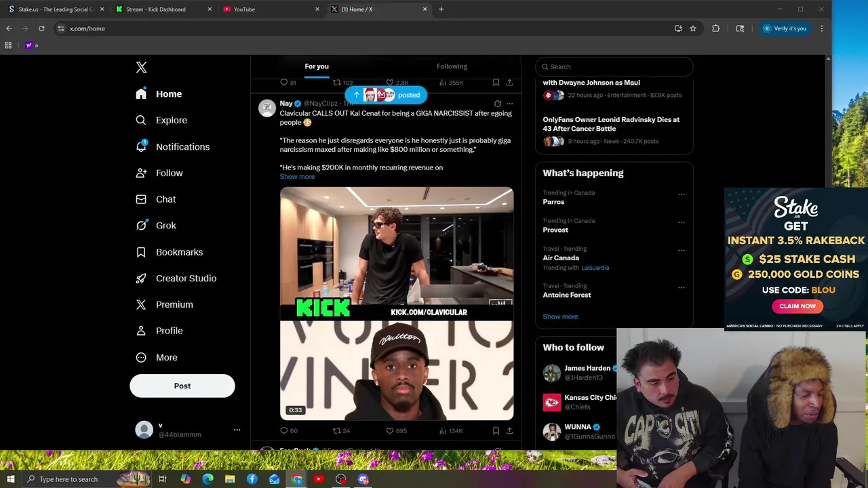Click the Verify it's you button

[x=785, y=28]
